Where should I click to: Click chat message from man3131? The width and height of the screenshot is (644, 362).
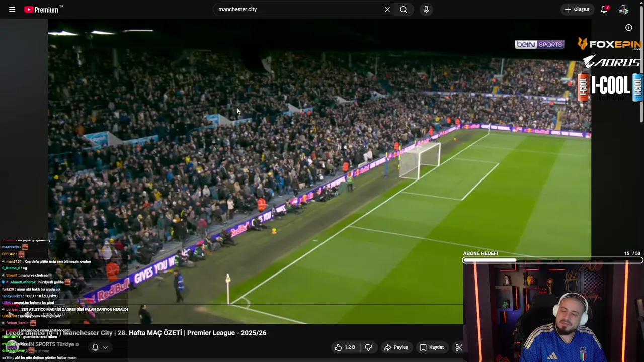46,261
